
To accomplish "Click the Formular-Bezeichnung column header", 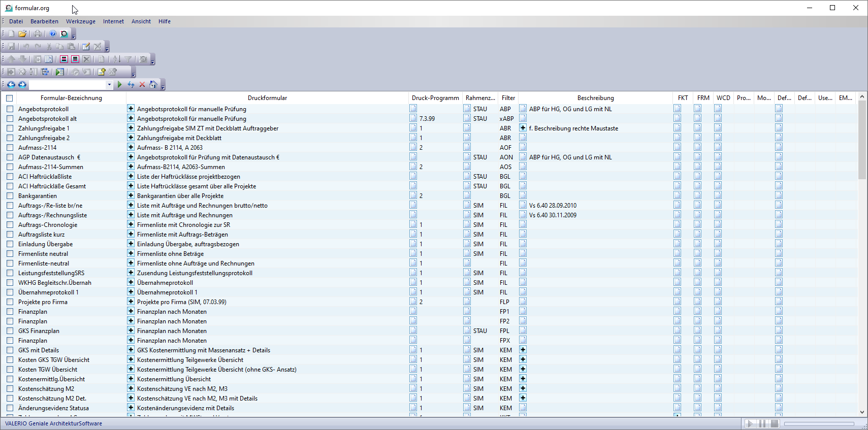I will 71,98.
